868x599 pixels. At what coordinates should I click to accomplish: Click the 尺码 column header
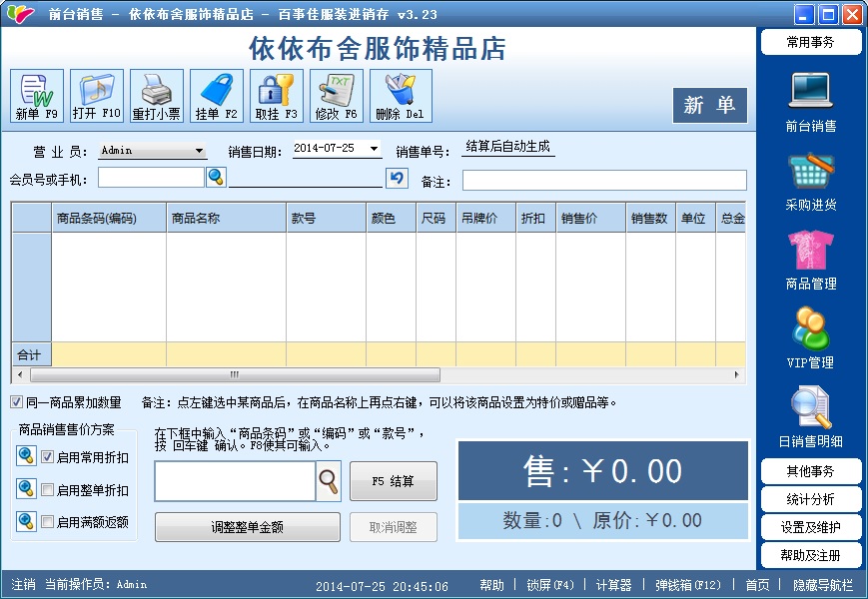pos(436,218)
